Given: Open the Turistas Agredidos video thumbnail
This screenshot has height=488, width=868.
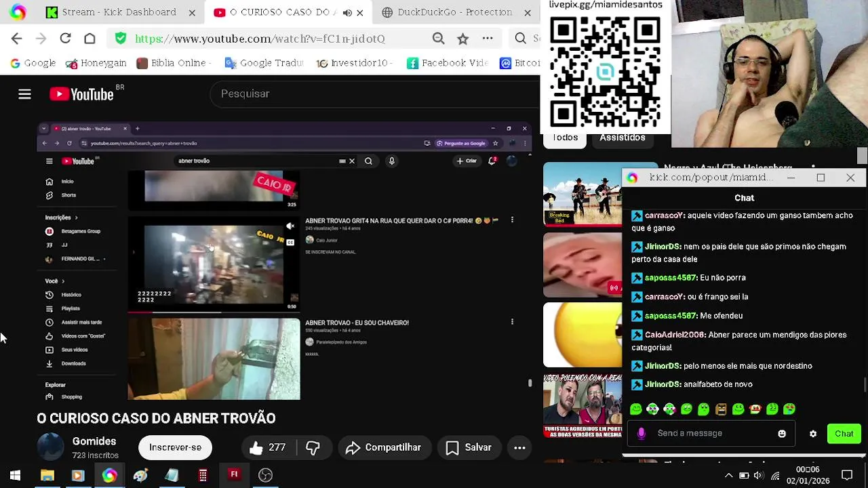Looking at the screenshot, I should click(583, 405).
